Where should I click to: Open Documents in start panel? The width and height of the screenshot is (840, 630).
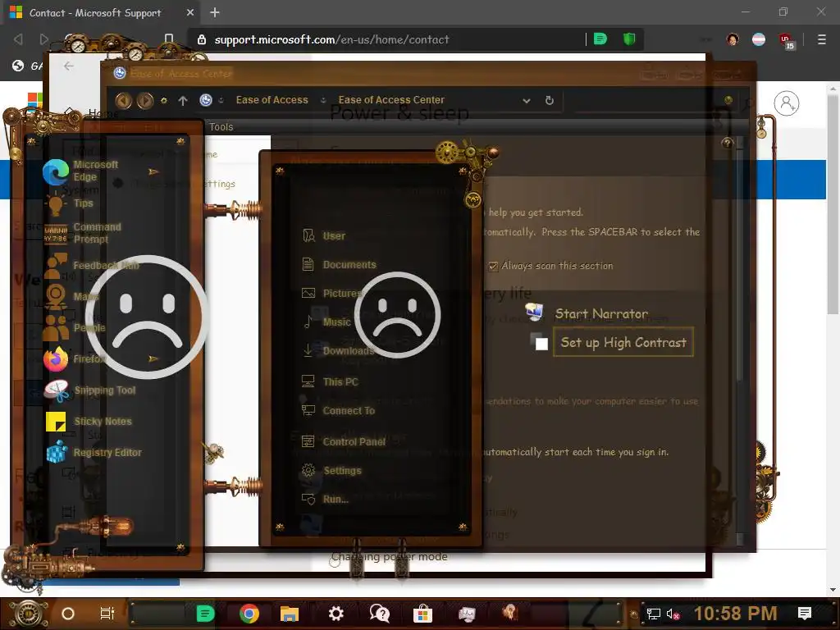click(x=339, y=265)
